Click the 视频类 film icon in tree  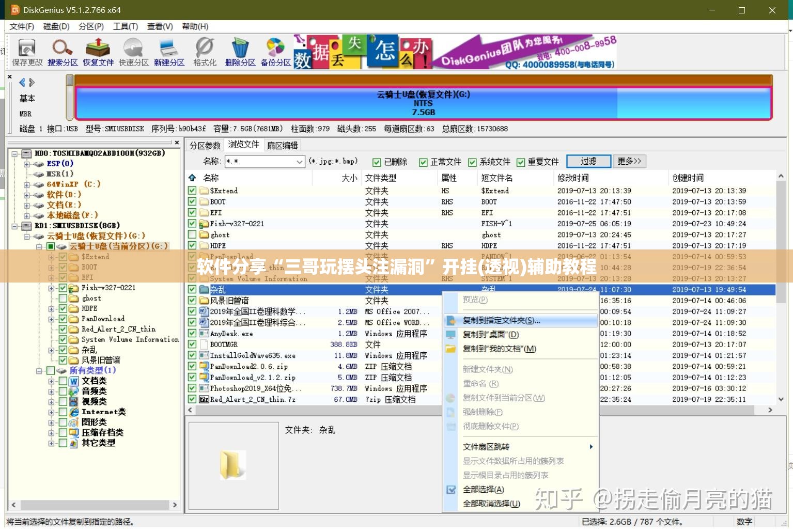coord(74,402)
